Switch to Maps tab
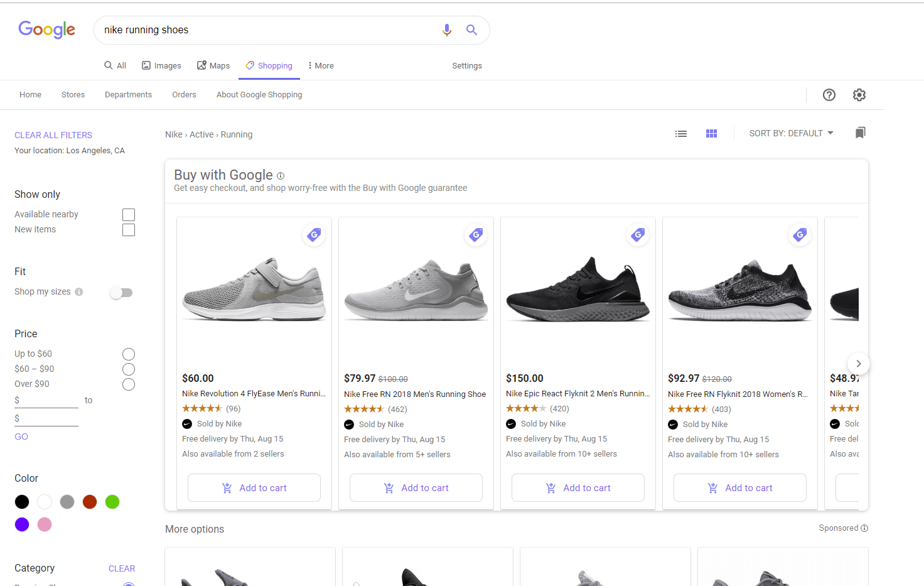Viewport: 924px width, 586px height. 213,65
